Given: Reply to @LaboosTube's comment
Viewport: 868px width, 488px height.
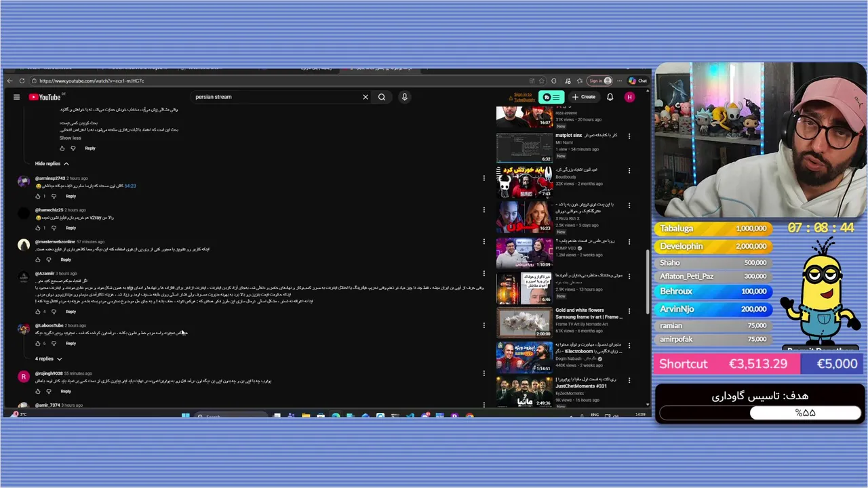Looking at the screenshot, I should point(71,344).
